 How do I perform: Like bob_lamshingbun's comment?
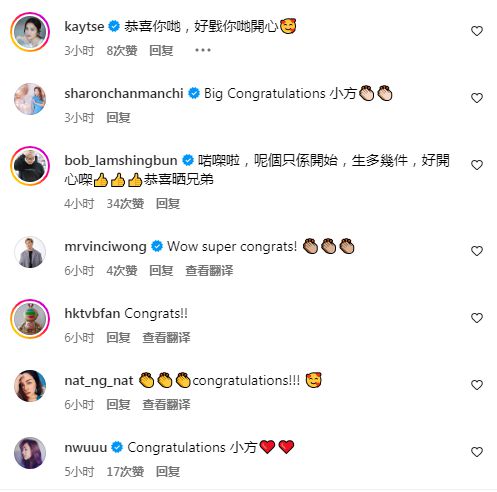[477, 165]
